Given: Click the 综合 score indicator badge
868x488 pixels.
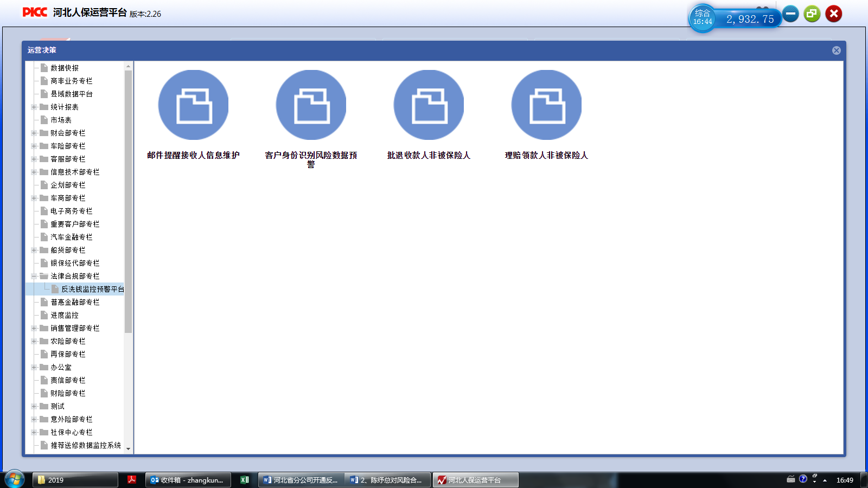Looking at the screenshot, I should (703, 18).
